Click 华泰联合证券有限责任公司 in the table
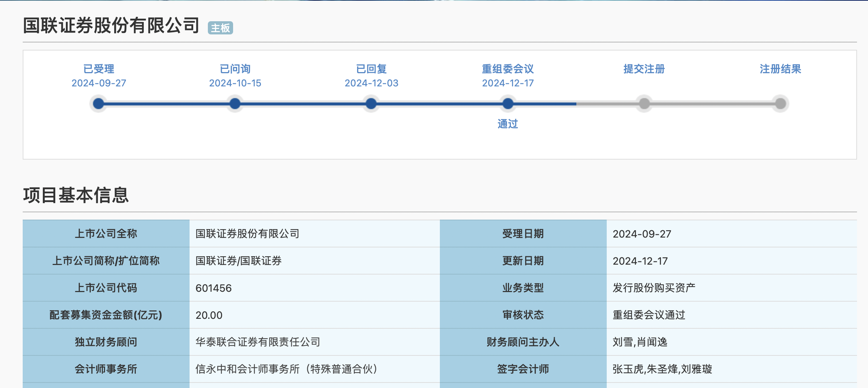 coord(258,342)
